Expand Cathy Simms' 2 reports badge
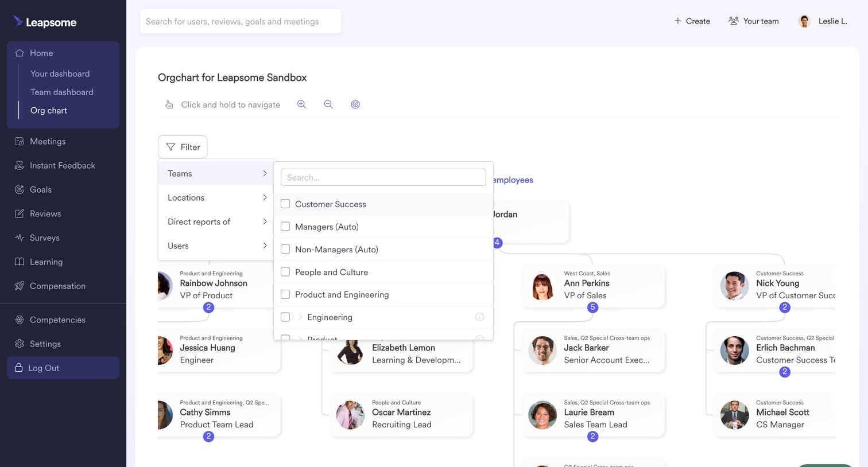The height and width of the screenshot is (467, 868). click(x=209, y=437)
